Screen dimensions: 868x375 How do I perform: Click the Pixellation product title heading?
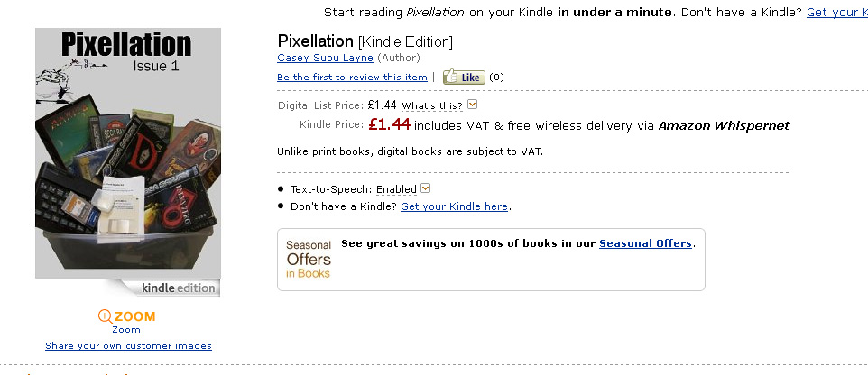click(315, 41)
